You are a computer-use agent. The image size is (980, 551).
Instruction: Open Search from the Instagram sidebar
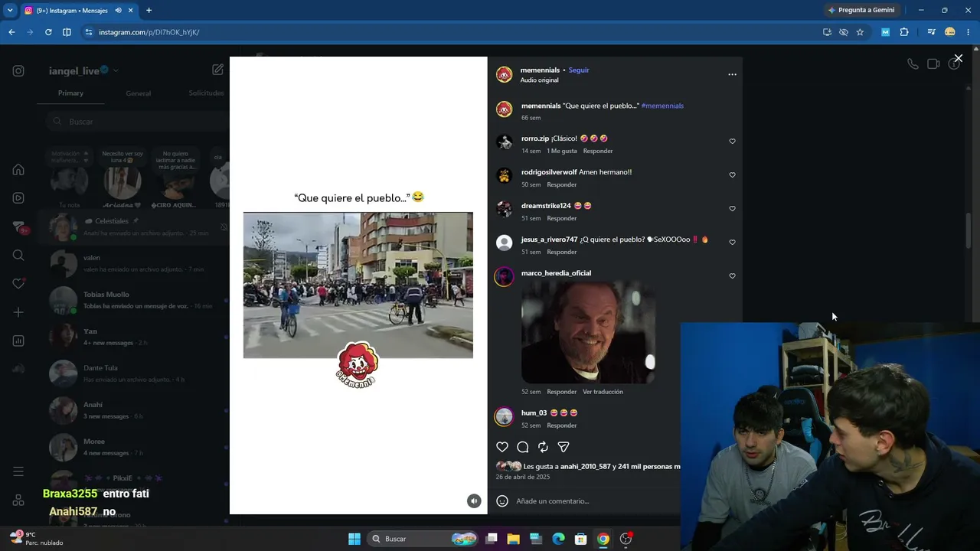point(18,256)
